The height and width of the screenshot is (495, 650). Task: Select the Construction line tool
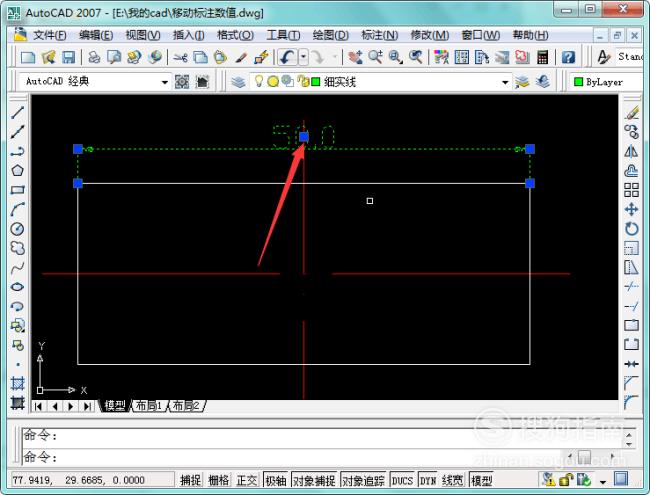pyautogui.click(x=17, y=132)
